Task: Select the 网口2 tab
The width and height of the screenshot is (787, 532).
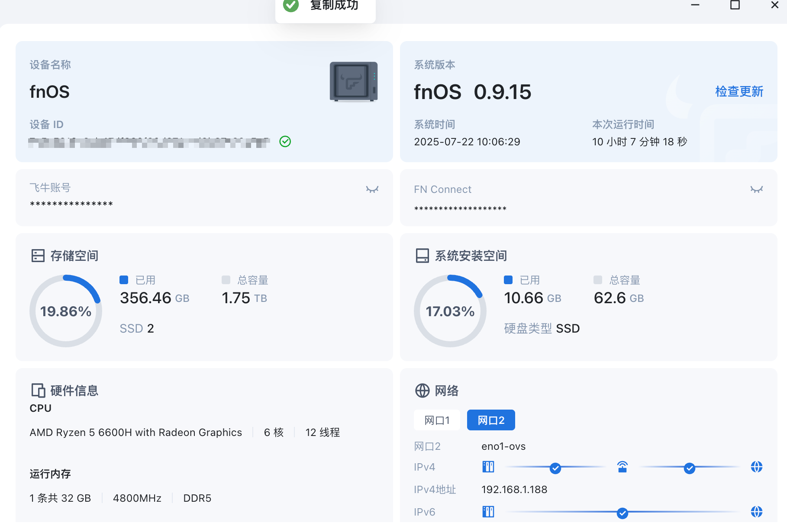Action: point(491,420)
